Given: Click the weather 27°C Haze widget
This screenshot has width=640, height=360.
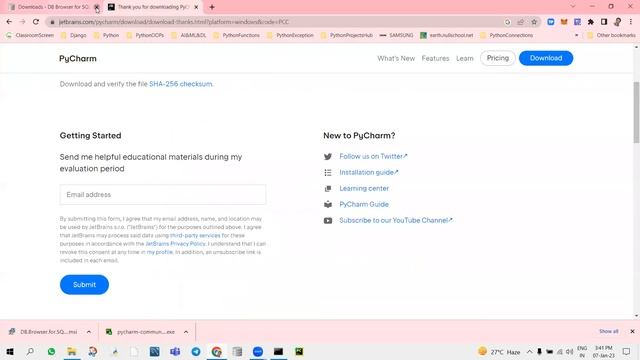Looking at the screenshot, I should pyautogui.click(x=500, y=351).
